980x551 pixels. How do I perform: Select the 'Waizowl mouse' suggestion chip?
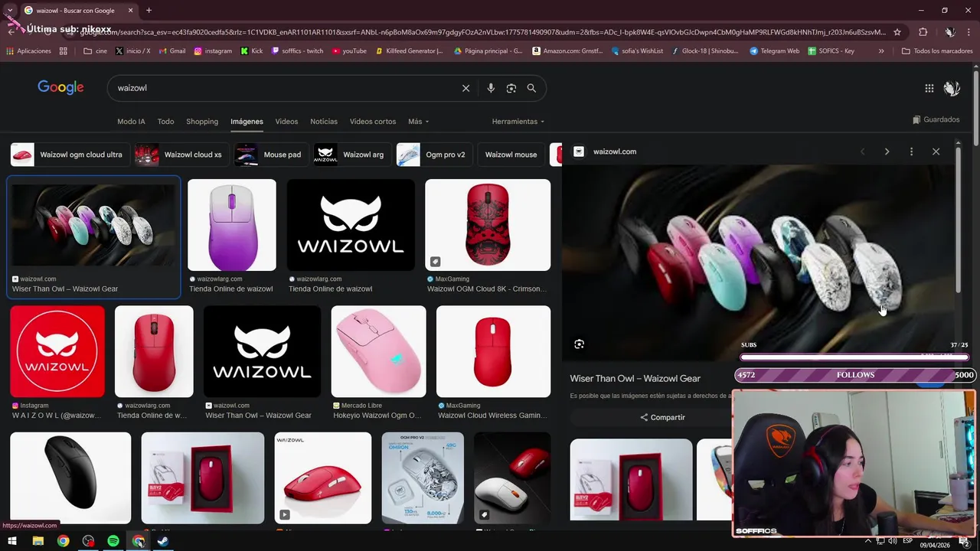511,155
